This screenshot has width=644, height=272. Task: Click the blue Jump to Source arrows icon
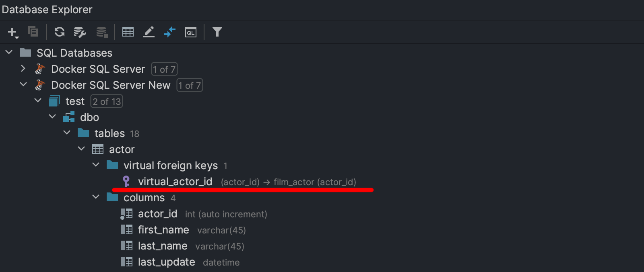pos(170,32)
